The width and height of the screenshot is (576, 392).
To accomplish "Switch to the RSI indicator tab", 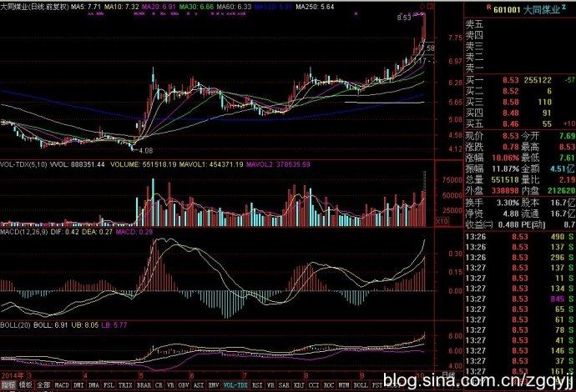I will tap(257, 385).
